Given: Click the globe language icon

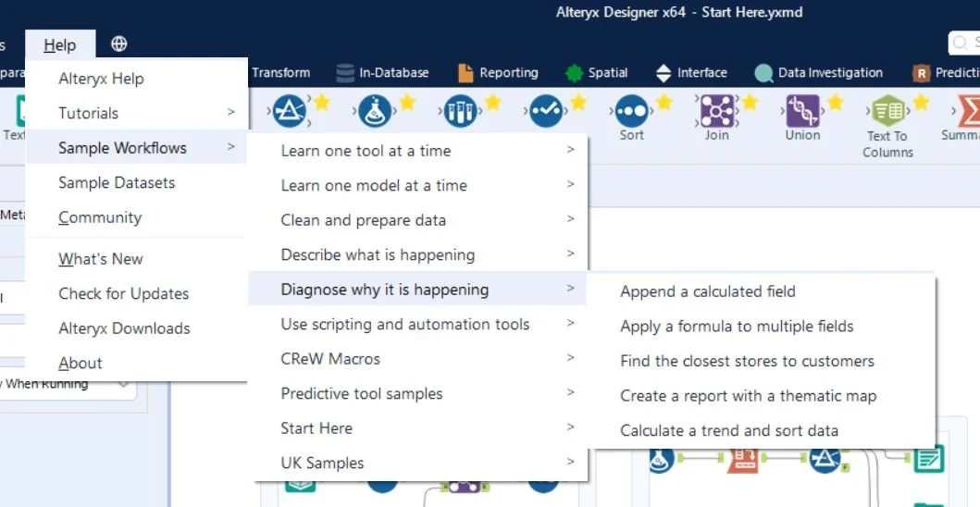Looking at the screenshot, I should [x=118, y=43].
